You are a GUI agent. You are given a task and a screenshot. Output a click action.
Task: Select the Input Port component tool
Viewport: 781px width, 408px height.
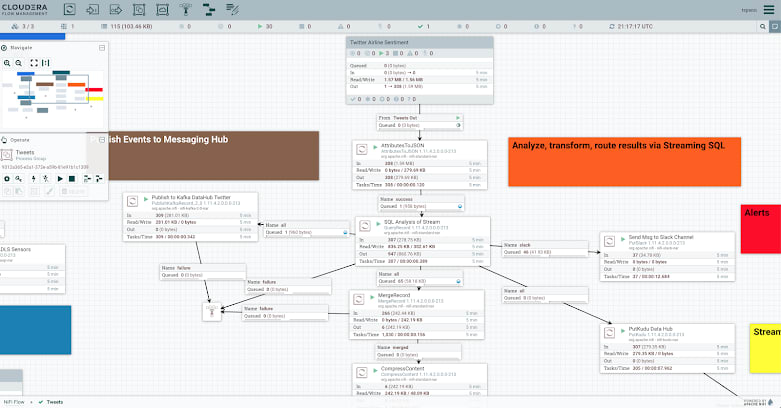(x=93, y=9)
